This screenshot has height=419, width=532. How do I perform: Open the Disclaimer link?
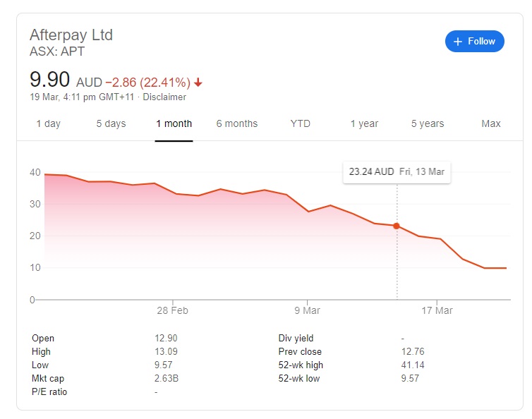click(165, 97)
